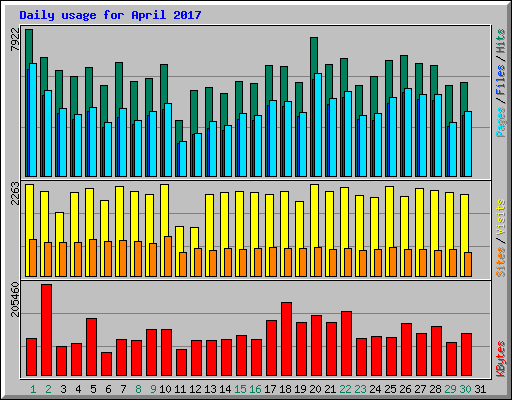This screenshot has width=512, height=400.
Task: Click day label 26 on x-axis
Action: click(x=405, y=389)
